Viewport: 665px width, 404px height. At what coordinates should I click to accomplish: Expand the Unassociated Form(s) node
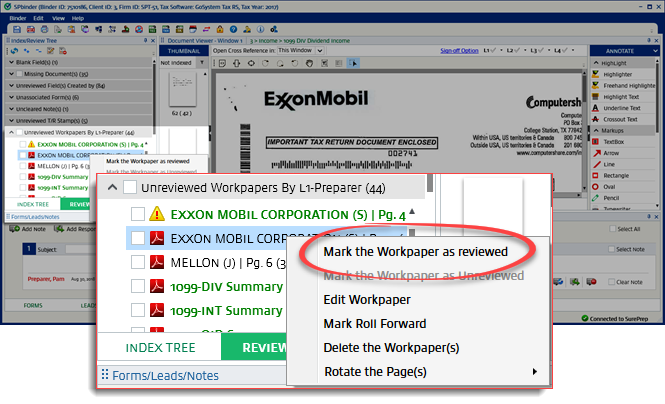coord(11,97)
